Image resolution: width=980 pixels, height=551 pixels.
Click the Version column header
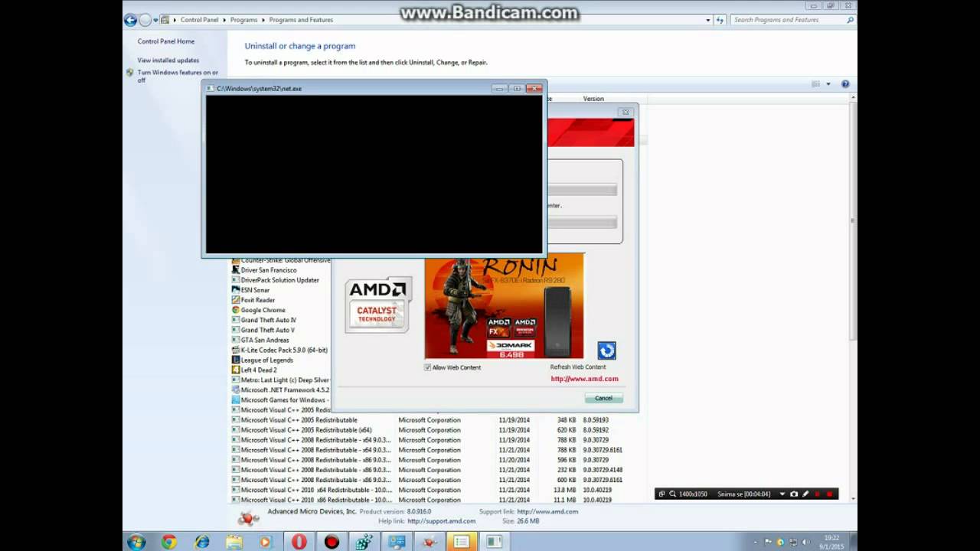point(593,99)
